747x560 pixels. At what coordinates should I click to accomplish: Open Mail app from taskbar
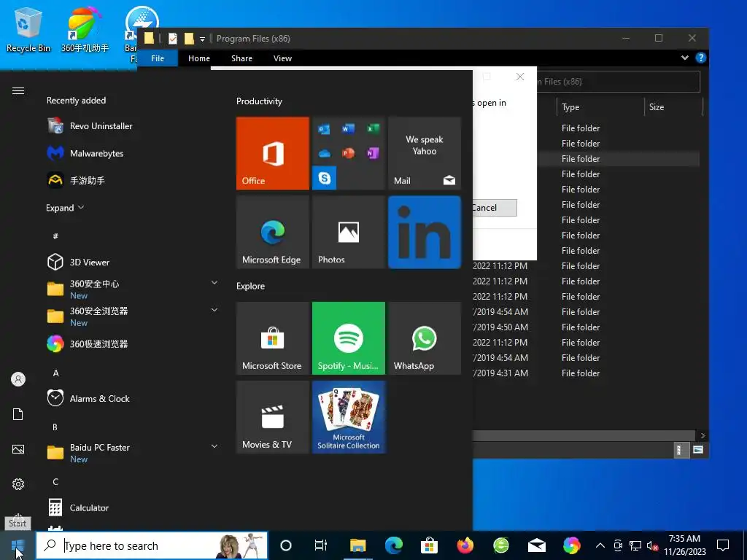coord(536,545)
